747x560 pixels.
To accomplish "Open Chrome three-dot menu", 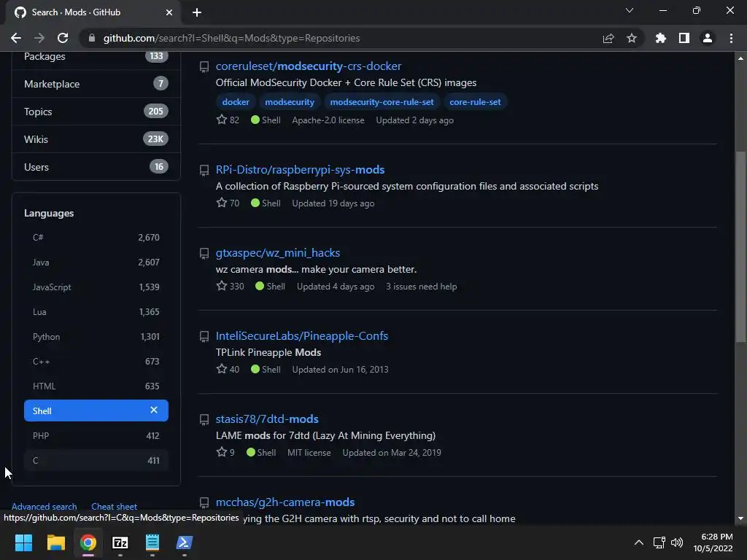I will [x=731, y=38].
